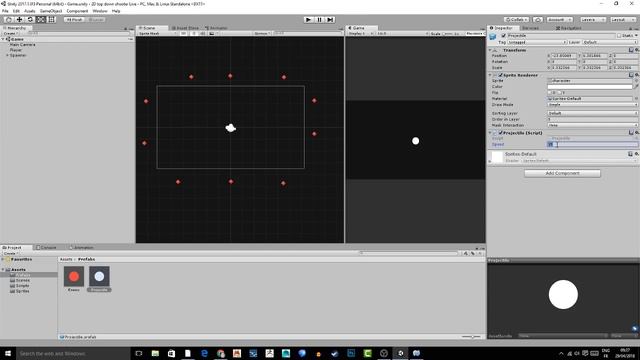This screenshot has height=360, width=640.
Task: Open the Layers dropdown in the toolbar
Action: 593,20
